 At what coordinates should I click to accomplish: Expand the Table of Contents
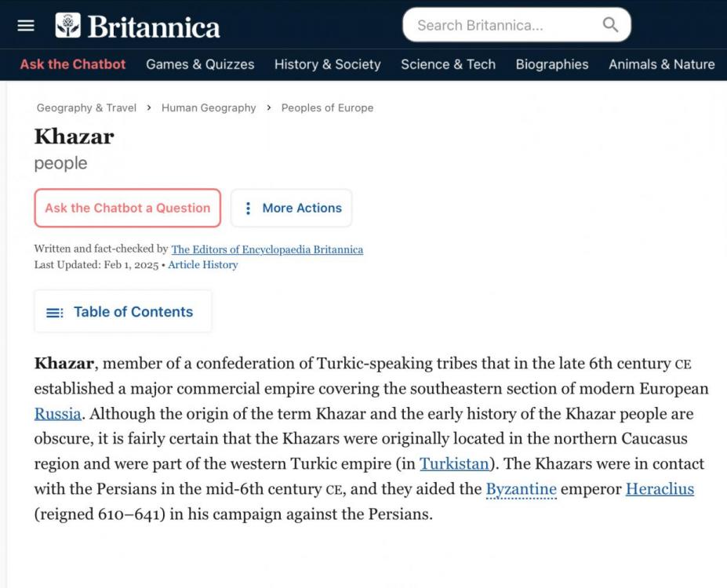(x=133, y=312)
